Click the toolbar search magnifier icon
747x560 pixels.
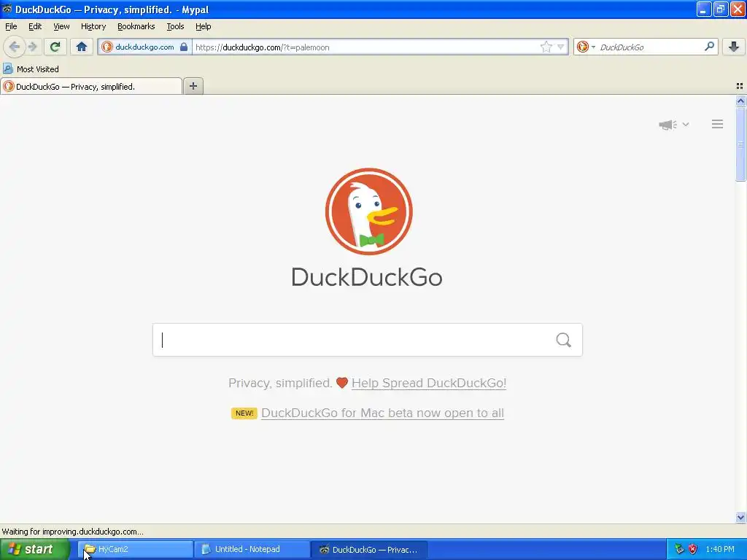click(709, 47)
